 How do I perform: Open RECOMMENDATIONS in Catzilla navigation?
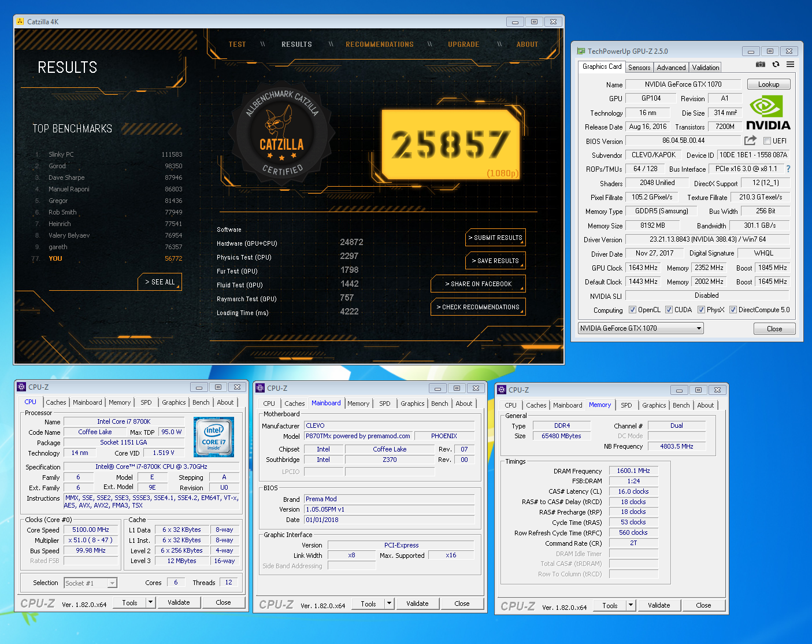pos(380,45)
